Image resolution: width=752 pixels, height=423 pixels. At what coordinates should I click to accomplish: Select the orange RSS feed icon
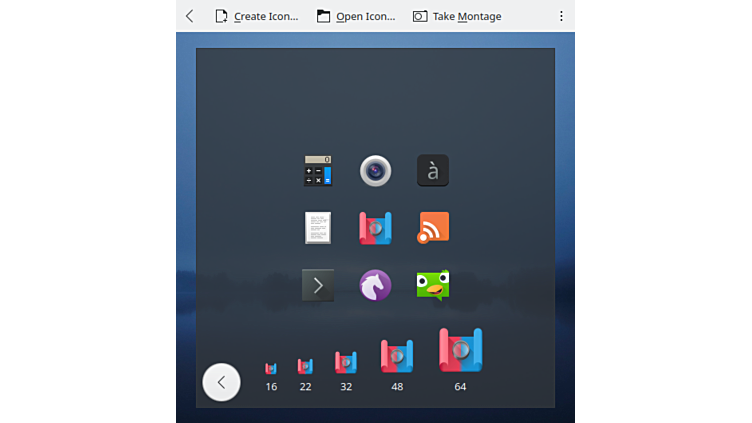pos(432,228)
